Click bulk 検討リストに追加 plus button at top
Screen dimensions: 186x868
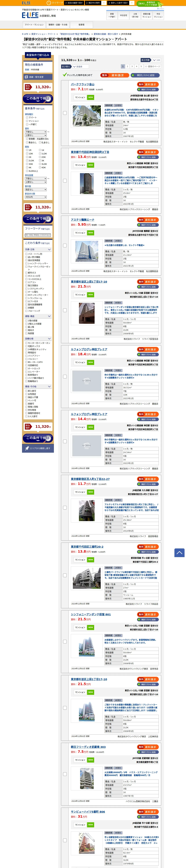click(x=145, y=75)
